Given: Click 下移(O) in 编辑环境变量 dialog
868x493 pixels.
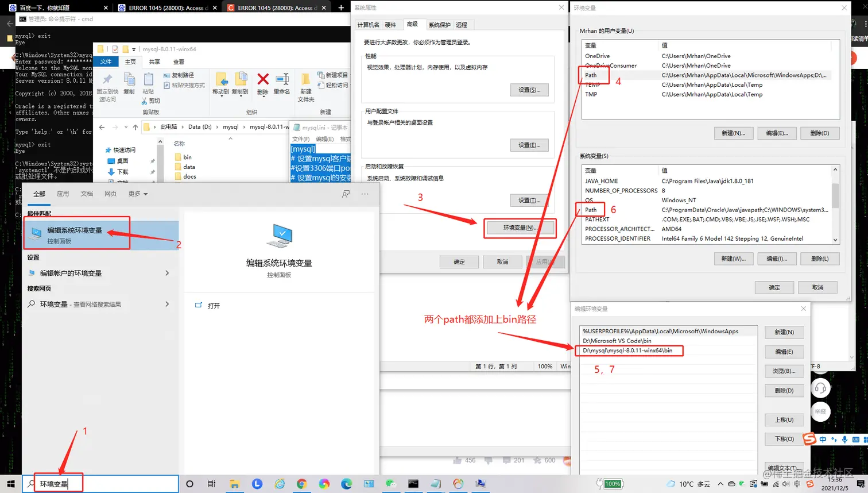Looking at the screenshot, I should (784, 439).
